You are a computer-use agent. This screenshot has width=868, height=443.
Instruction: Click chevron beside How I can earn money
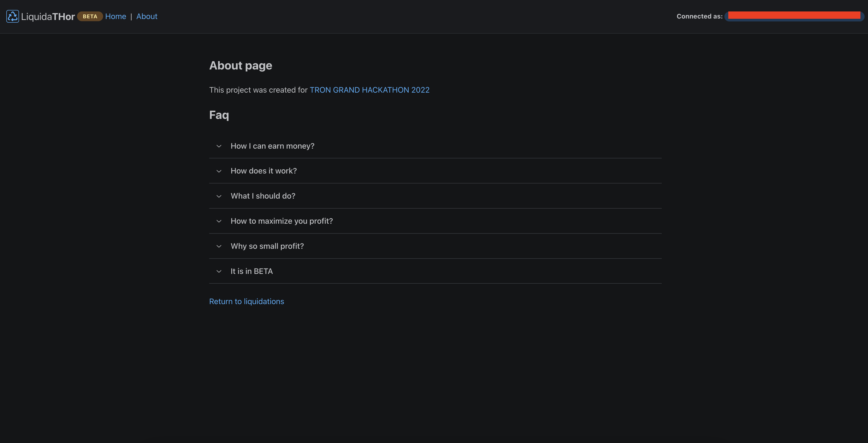tap(219, 146)
